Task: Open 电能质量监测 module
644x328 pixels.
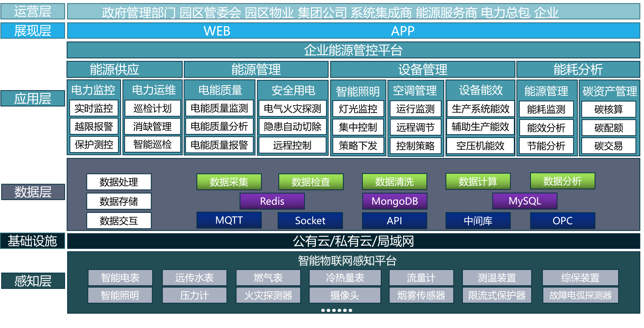Action: pos(219,108)
